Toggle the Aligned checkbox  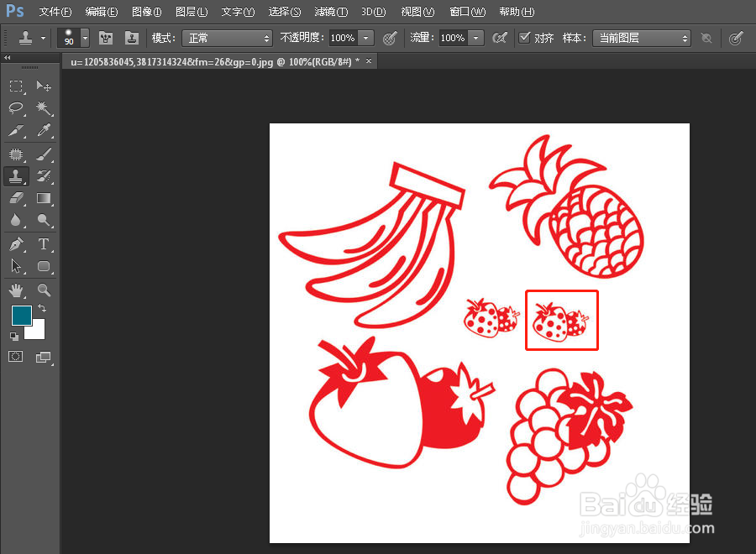[524, 38]
